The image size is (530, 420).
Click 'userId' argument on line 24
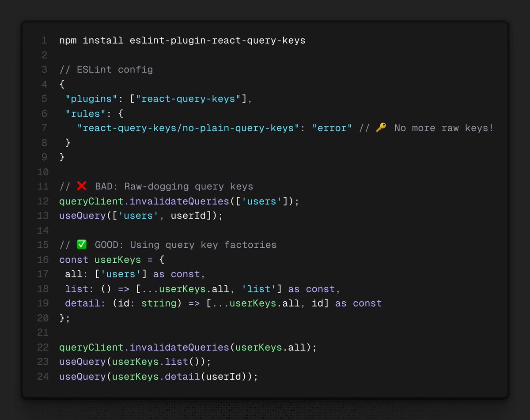point(224,376)
